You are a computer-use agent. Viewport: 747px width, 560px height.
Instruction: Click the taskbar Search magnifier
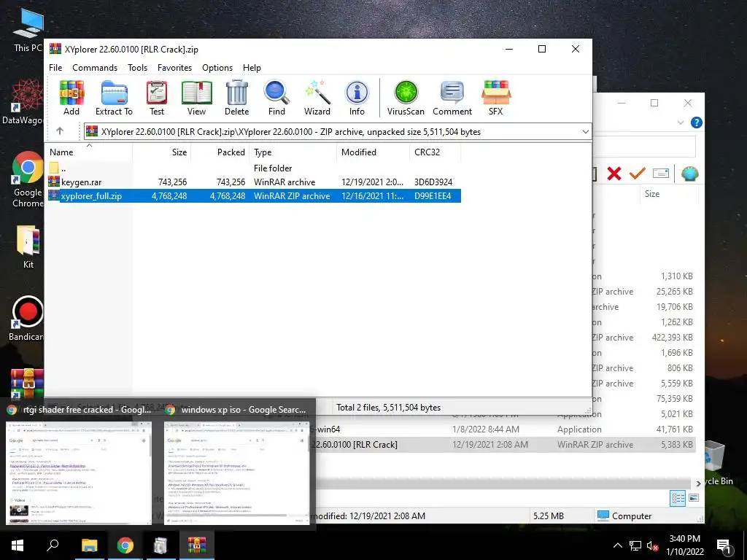pos(53,545)
